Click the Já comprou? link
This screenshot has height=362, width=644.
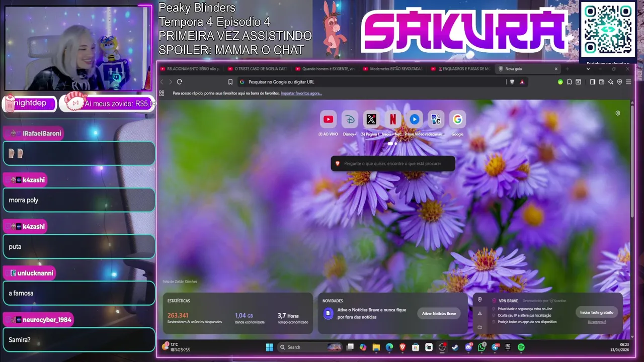(x=597, y=322)
